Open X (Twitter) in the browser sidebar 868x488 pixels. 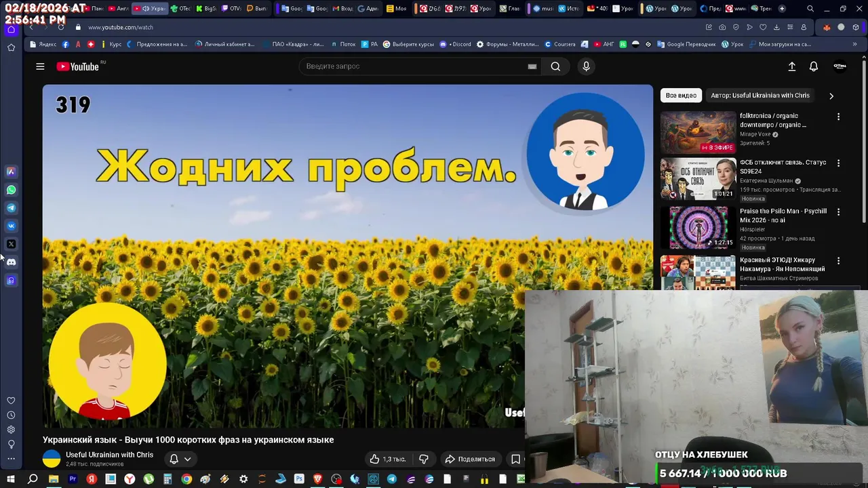pyautogui.click(x=11, y=244)
